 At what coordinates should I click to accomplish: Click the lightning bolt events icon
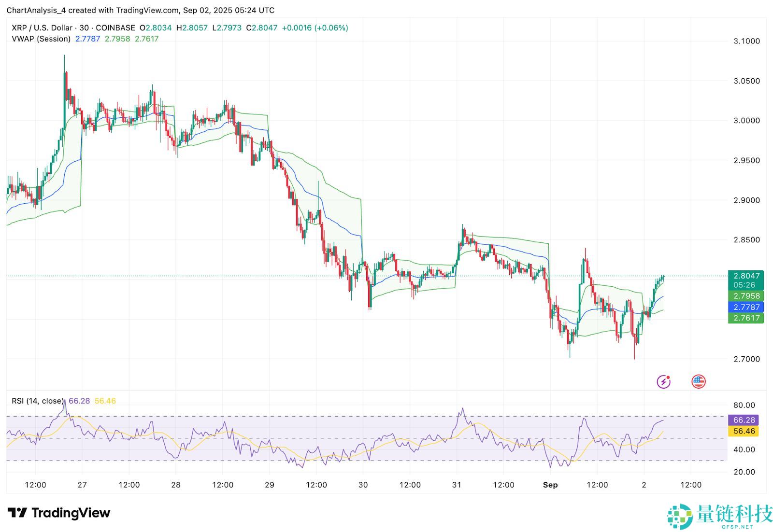664,381
